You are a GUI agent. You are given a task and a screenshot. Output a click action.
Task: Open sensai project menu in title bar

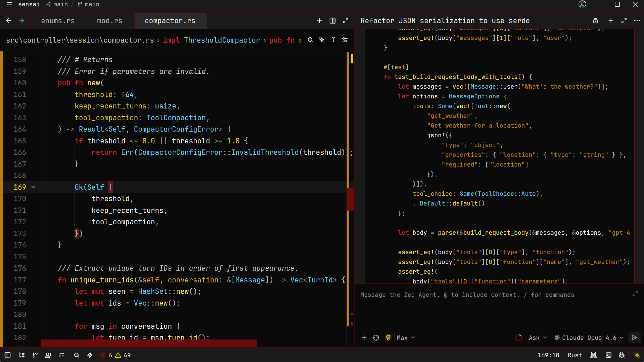click(x=29, y=4)
